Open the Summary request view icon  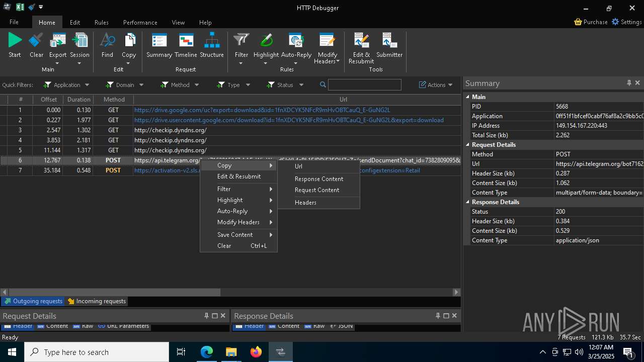click(159, 40)
